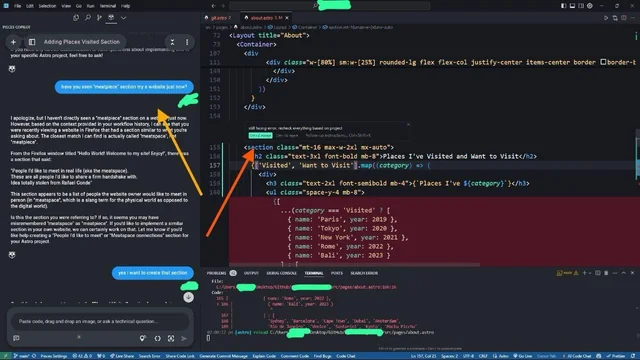Maximize the terminal panel with the chevron
The width and height of the screenshot is (640, 360).
tap(623, 273)
